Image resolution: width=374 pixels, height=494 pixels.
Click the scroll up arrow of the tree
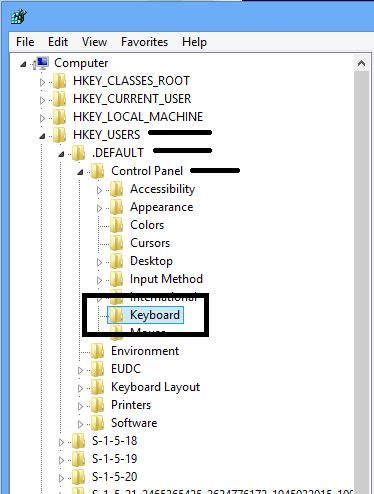tap(362, 63)
